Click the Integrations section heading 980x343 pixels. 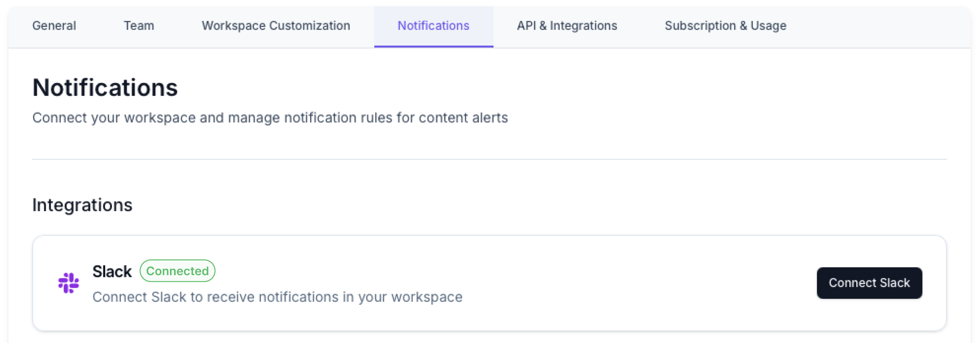point(82,205)
